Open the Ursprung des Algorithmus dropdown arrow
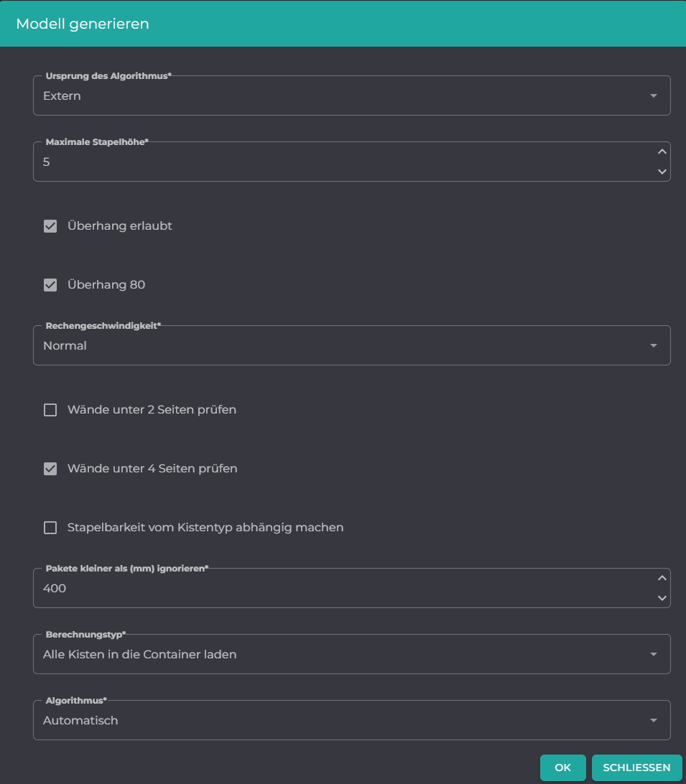 [654, 95]
